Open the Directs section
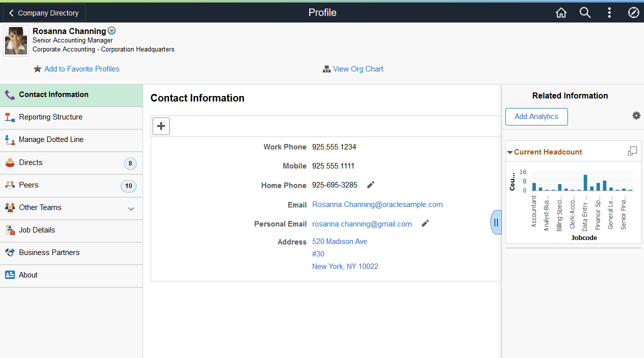 31,162
